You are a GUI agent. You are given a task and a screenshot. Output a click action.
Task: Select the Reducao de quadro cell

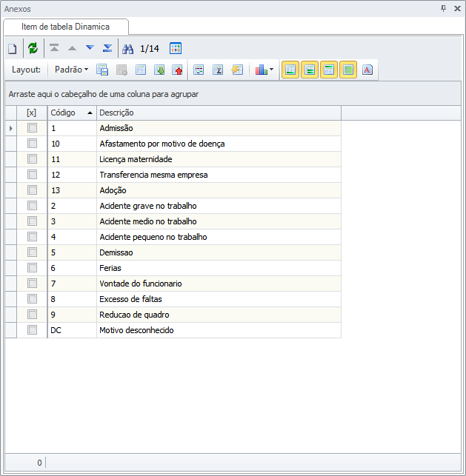click(x=219, y=315)
